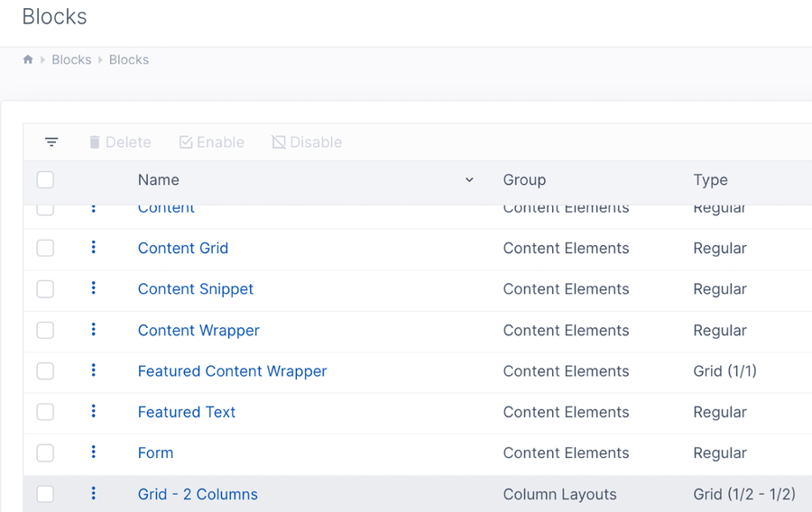Expand actions menu for Content Wrapper
The width and height of the screenshot is (812, 512).
[x=93, y=330]
